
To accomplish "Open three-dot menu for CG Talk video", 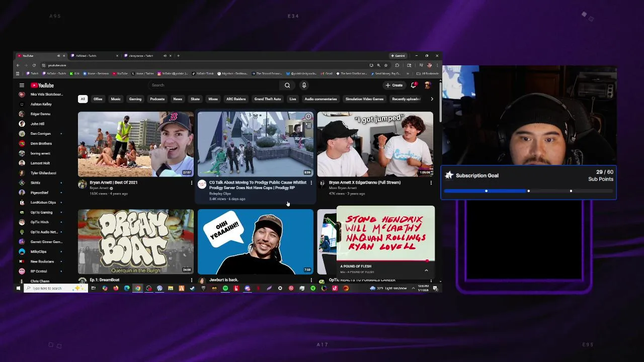I will pos(311,183).
